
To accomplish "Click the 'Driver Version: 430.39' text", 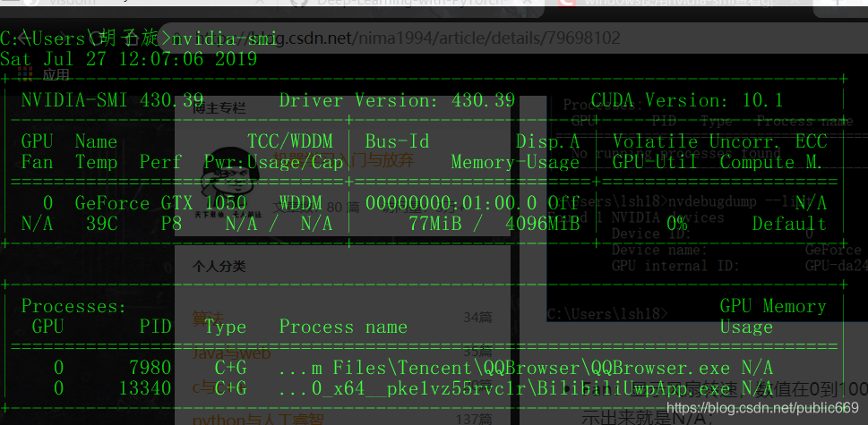I will [x=397, y=100].
